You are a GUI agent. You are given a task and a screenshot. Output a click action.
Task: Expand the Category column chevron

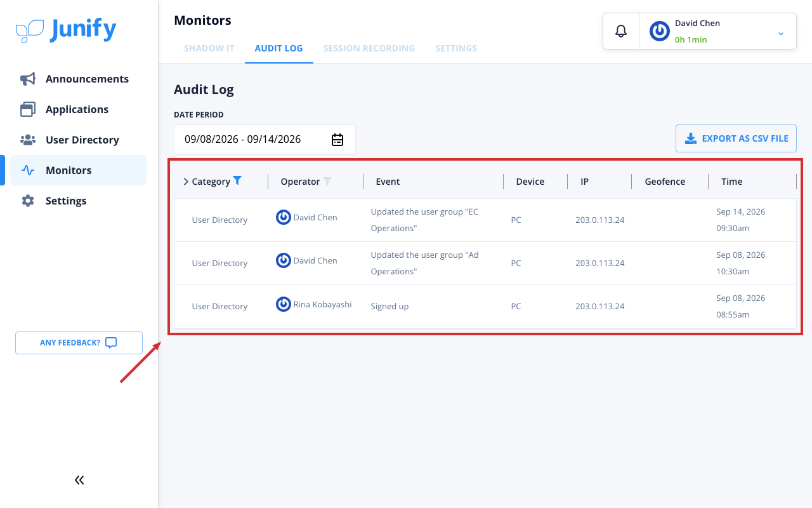(186, 182)
